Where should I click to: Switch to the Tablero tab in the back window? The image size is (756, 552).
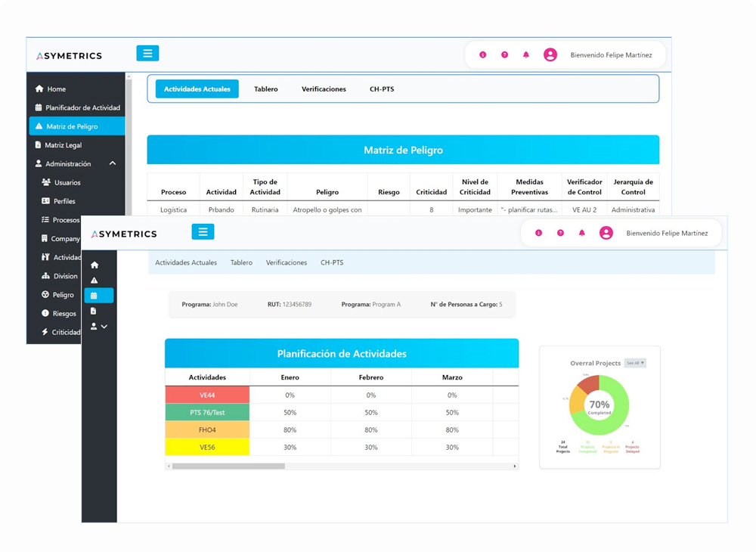[266, 89]
